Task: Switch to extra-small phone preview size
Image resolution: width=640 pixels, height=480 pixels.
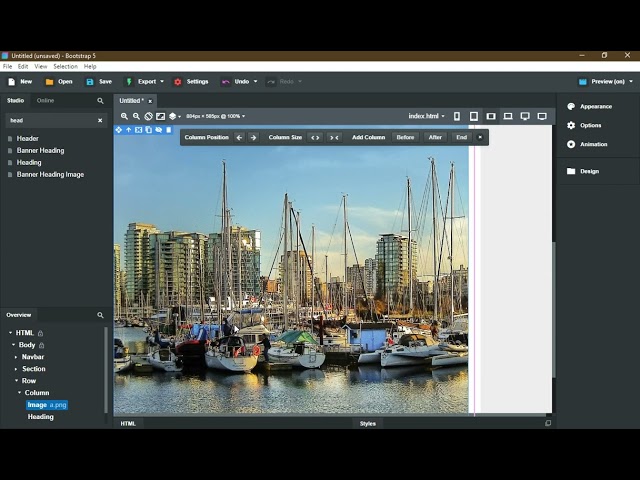Action: click(x=457, y=116)
